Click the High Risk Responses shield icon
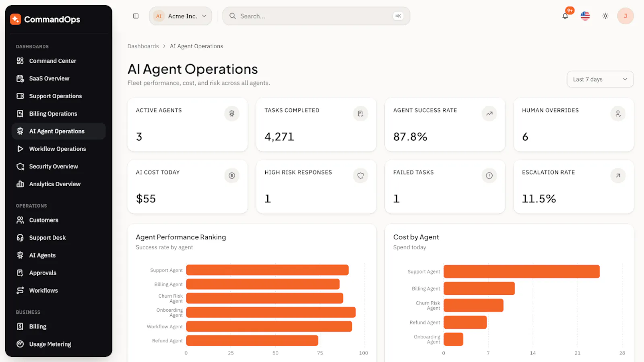This screenshot has height=362, width=644. [361, 176]
